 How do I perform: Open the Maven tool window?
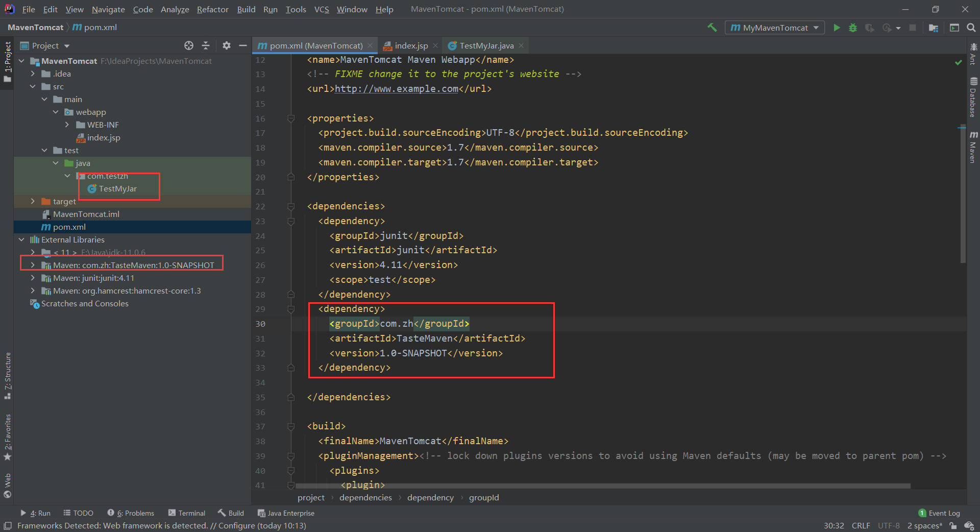(x=973, y=147)
